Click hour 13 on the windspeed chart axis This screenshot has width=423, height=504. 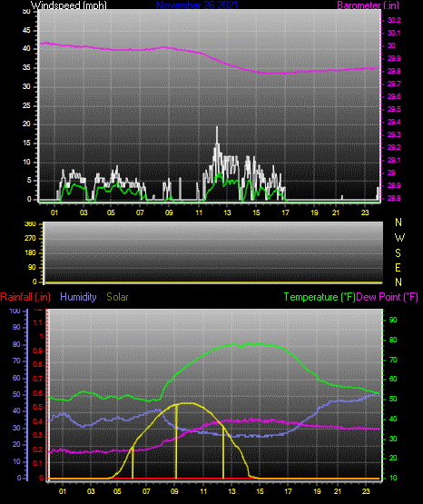[x=227, y=212]
